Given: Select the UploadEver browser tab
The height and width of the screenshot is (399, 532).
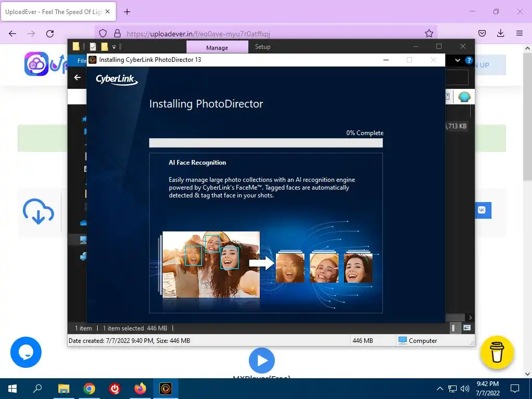Looking at the screenshot, I should pyautogui.click(x=58, y=11).
